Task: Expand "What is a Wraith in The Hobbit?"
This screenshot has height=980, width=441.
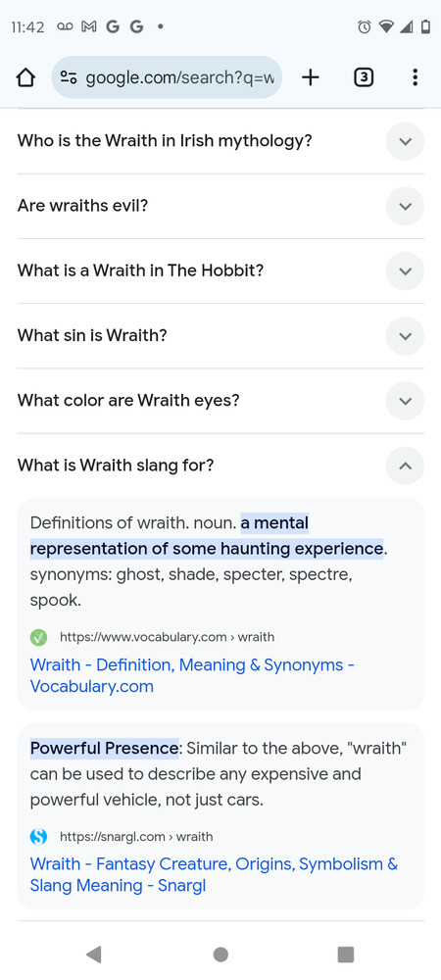Action: tap(406, 271)
